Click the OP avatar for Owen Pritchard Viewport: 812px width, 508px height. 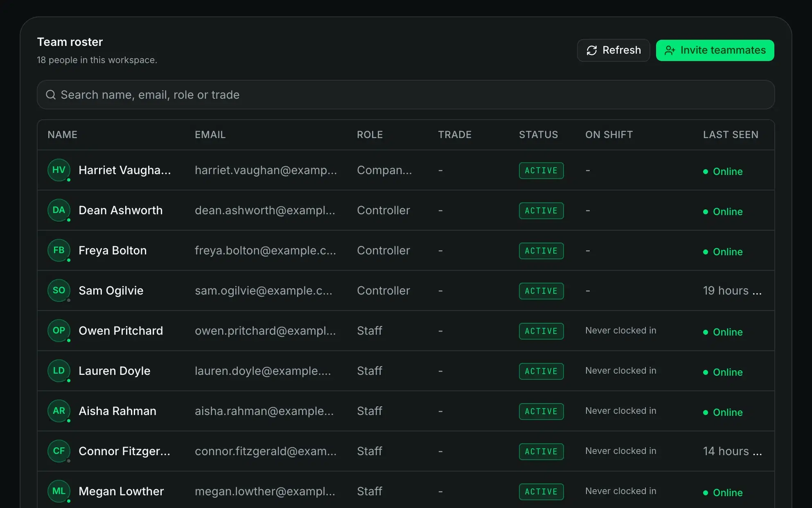[59, 331]
